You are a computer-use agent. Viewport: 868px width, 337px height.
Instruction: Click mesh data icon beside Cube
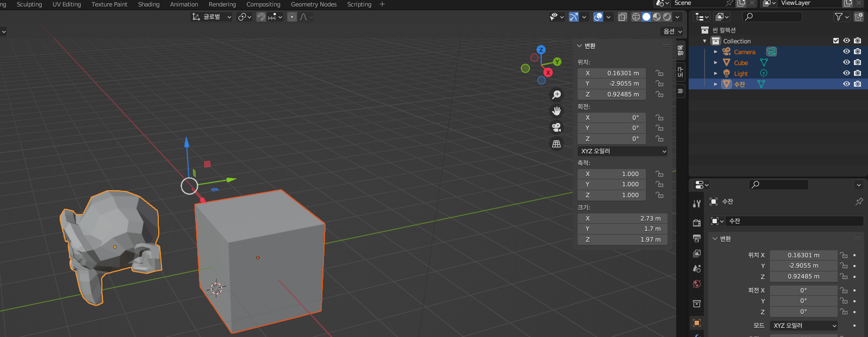click(x=764, y=62)
